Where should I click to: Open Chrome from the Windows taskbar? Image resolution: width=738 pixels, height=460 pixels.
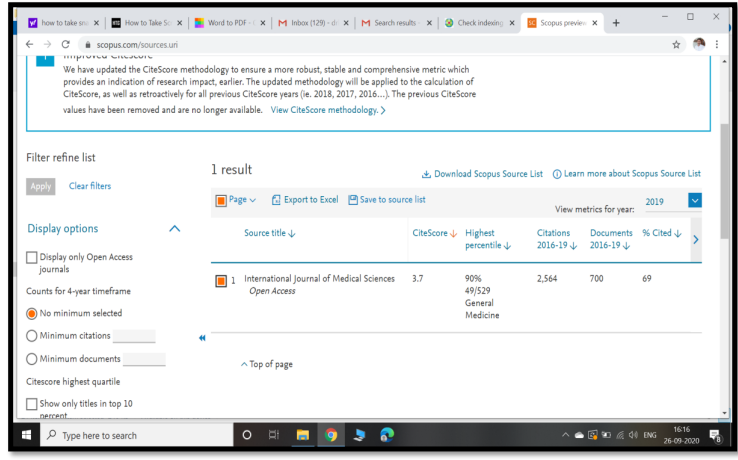(x=330, y=435)
